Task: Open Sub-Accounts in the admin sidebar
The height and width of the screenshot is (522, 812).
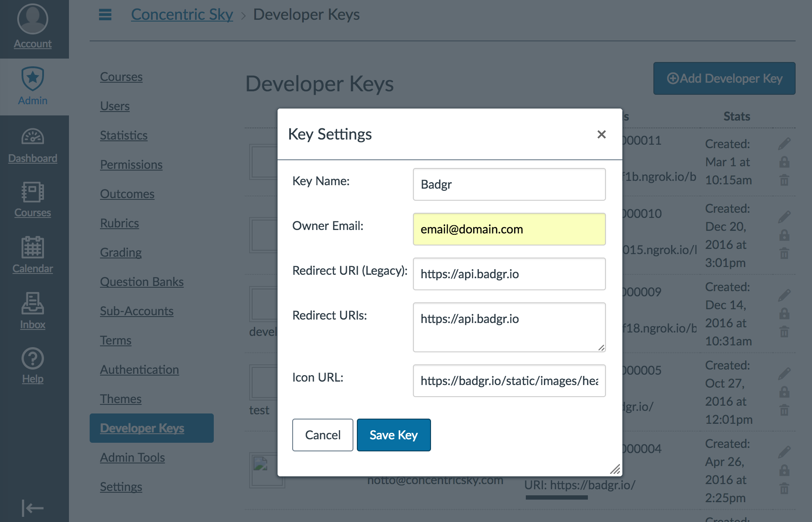Action: 137,311
